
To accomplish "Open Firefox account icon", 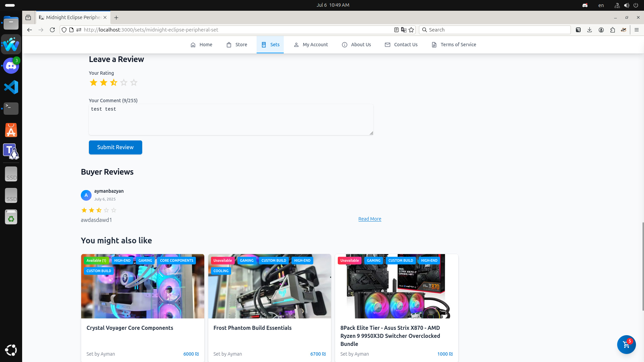I will coord(601,30).
